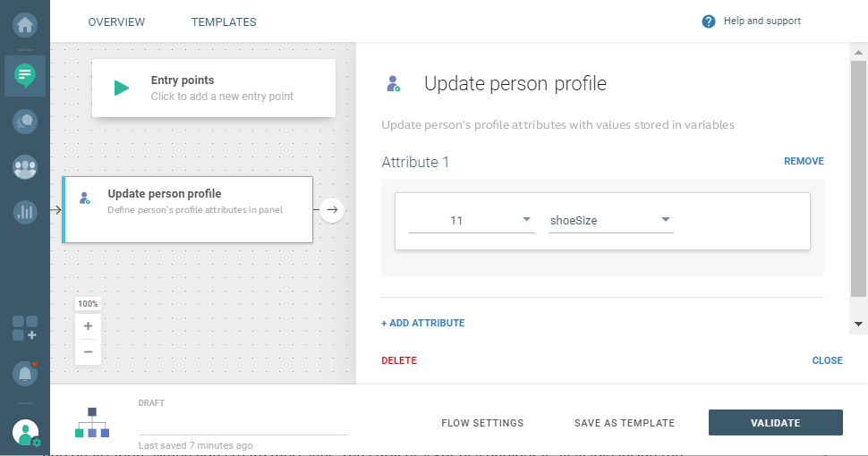Click the arrow connector on Update node

click(x=332, y=209)
